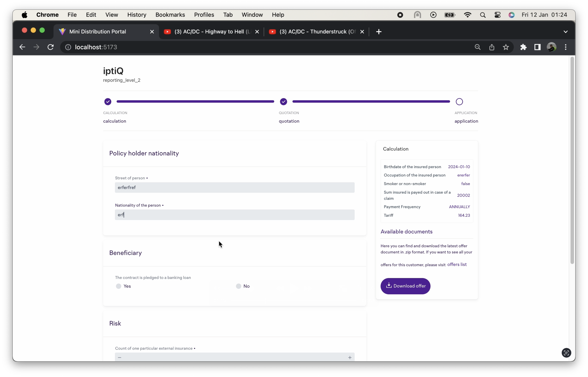Select Yes for banking loan pledge
The height and width of the screenshot is (377, 588).
[119, 286]
